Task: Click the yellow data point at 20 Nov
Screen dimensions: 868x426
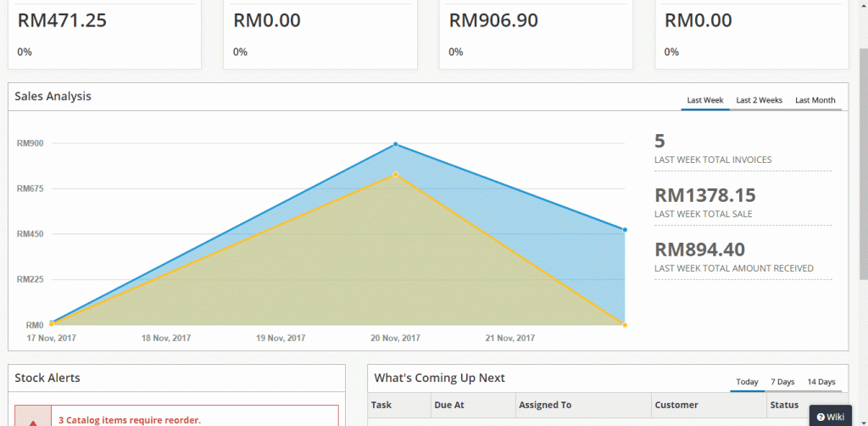Action: coord(395,175)
